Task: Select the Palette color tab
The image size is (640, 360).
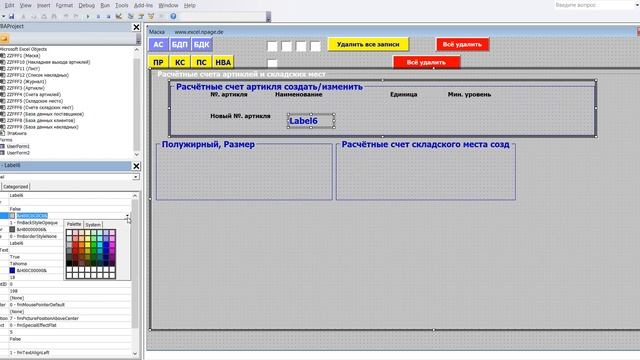Action: [74, 224]
